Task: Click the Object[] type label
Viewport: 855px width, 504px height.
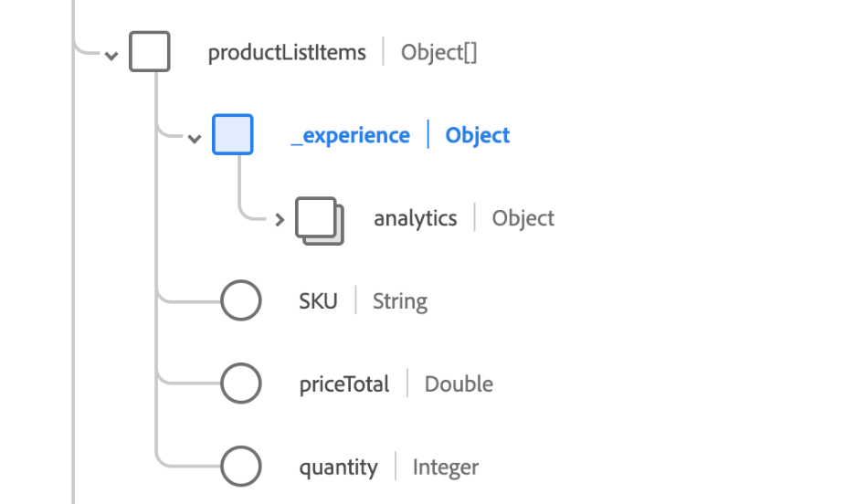Action: click(x=439, y=53)
